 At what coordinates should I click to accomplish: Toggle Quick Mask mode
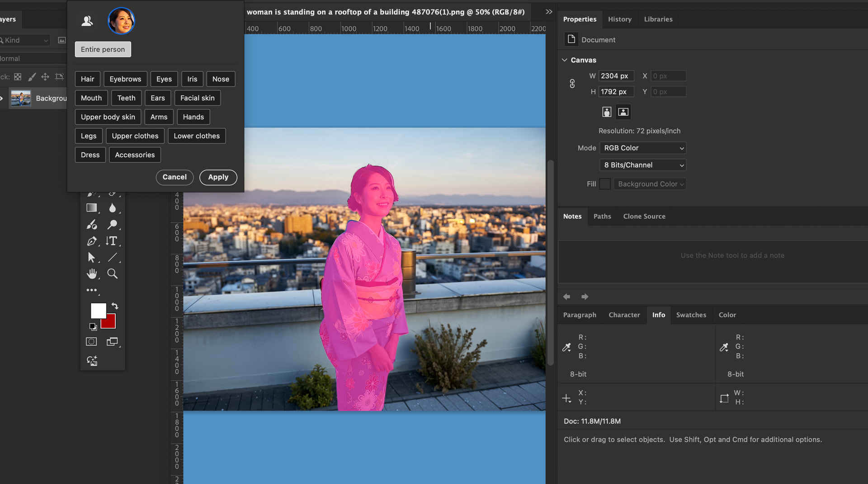point(91,342)
